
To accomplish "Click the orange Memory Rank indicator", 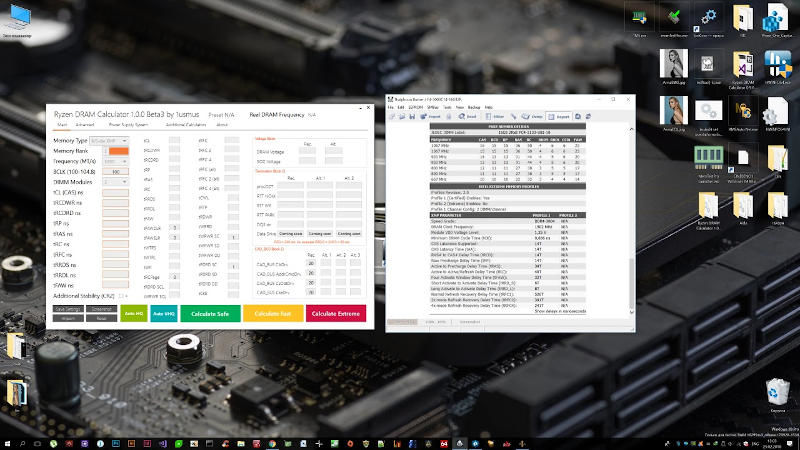I will pyautogui.click(x=118, y=151).
